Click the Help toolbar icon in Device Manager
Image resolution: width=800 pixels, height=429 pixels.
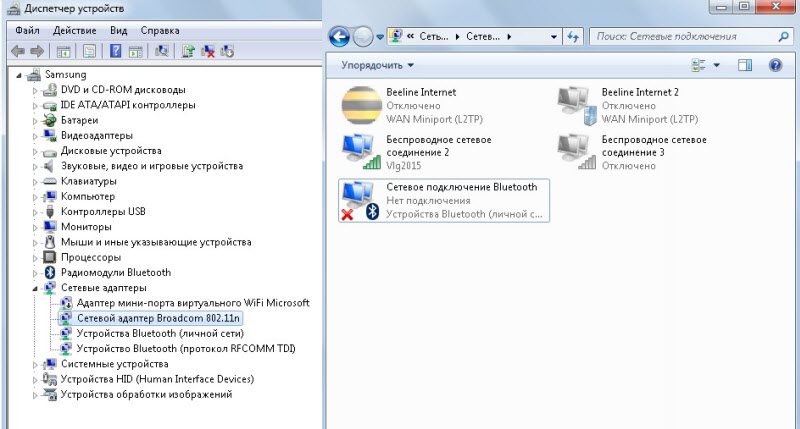pos(116,51)
